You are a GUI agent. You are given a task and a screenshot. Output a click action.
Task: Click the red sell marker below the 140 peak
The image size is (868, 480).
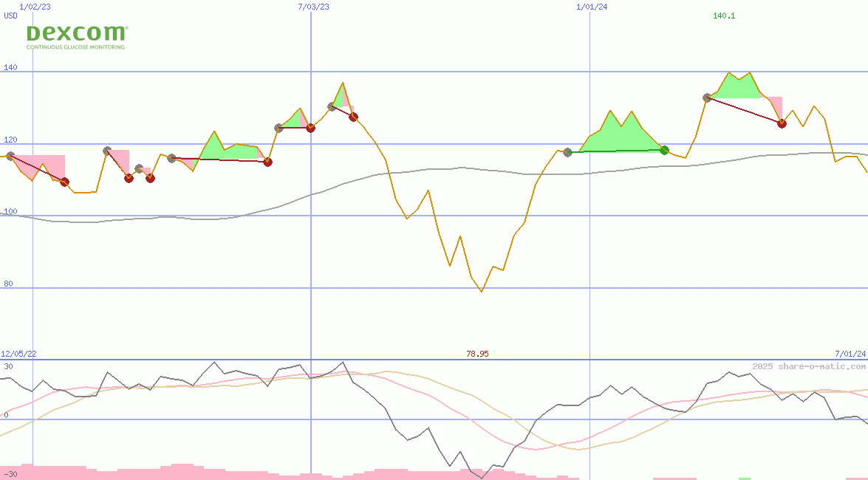point(782,124)
